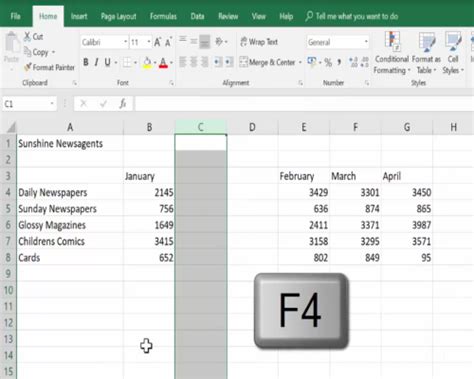This screenshot has height=379, width=474.
Task: Select the February value 3429
Action: tap(304, 192)
